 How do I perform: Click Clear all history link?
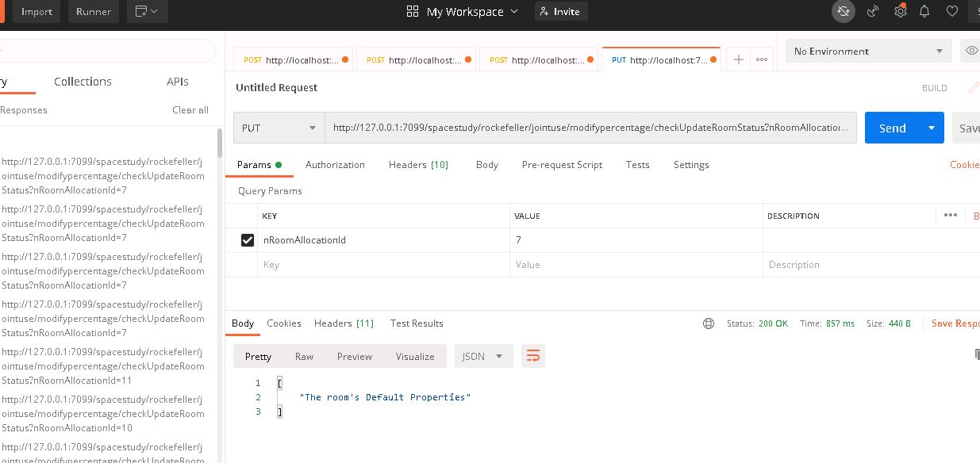tap(190, 110)
